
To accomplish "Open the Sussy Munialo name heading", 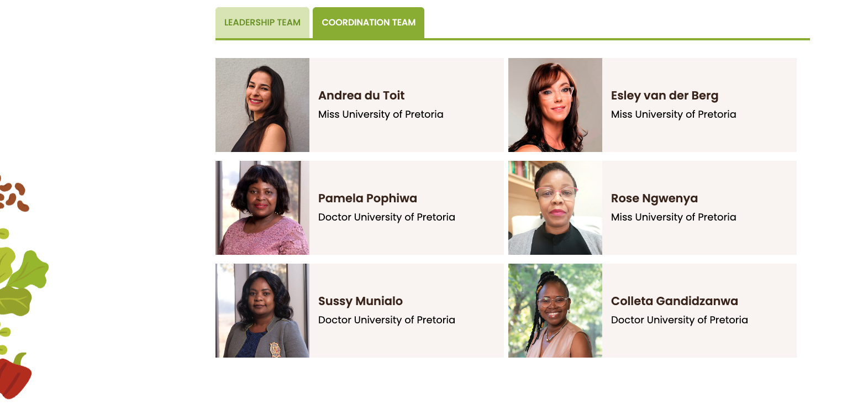I will click(360, 301).
